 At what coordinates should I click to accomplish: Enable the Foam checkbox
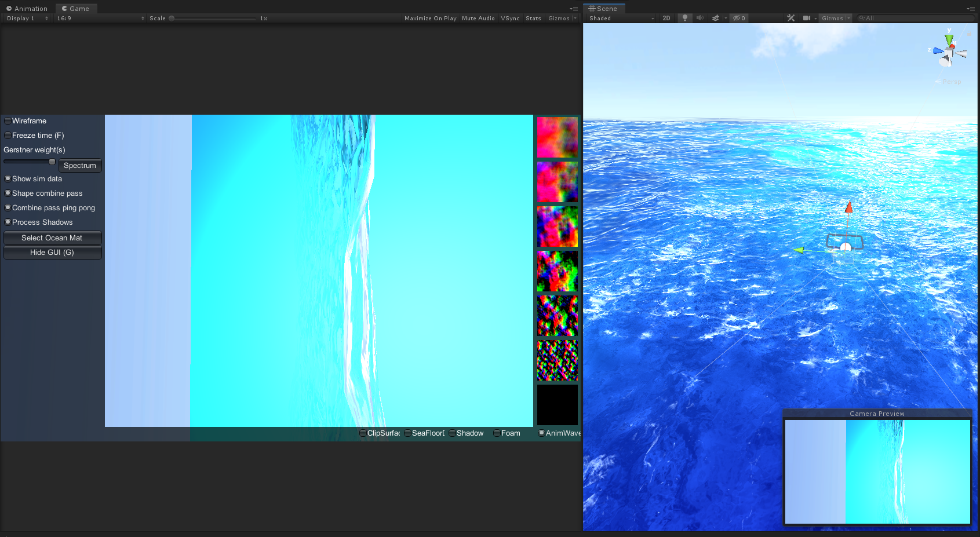coord(497,433)
